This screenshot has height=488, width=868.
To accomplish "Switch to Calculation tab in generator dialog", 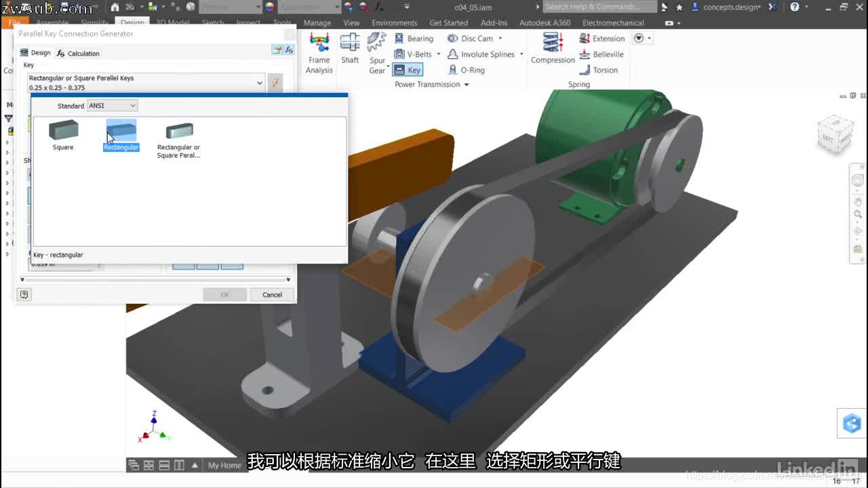I will 78,53.
